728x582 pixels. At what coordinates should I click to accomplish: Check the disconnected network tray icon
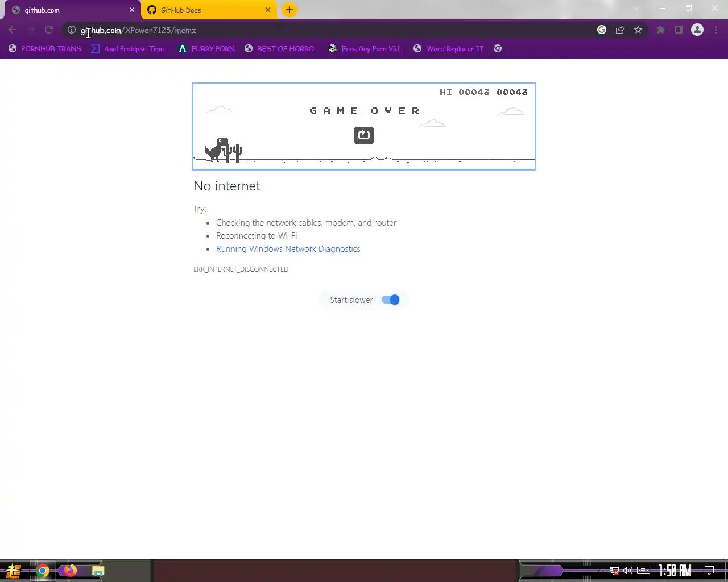(614, 571)
